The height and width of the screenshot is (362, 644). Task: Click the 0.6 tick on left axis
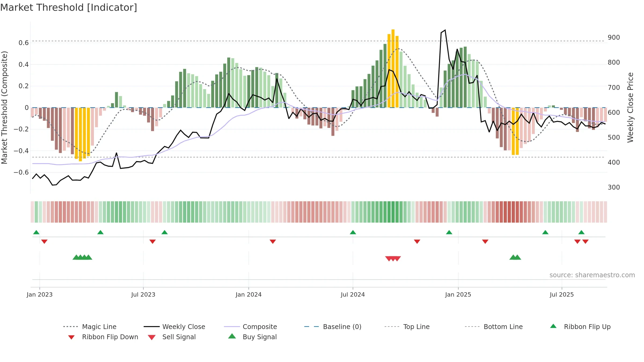tap(24, 43)
